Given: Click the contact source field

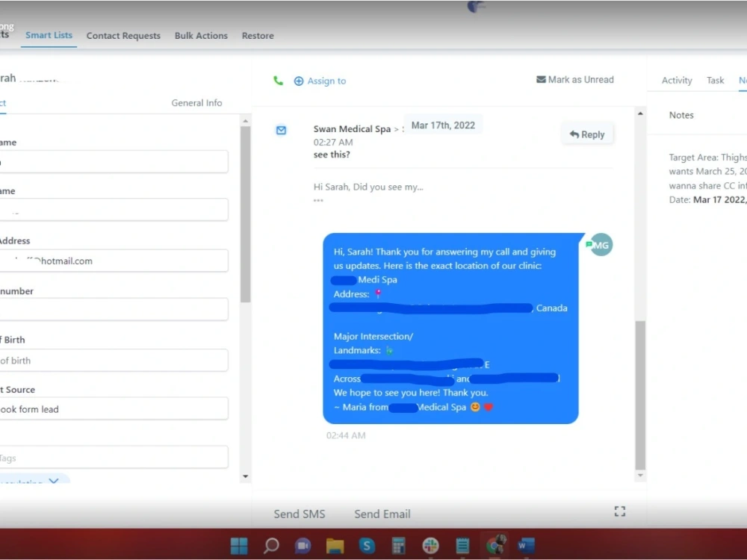Looking at the screenshot, I should (x=114, y=409).
